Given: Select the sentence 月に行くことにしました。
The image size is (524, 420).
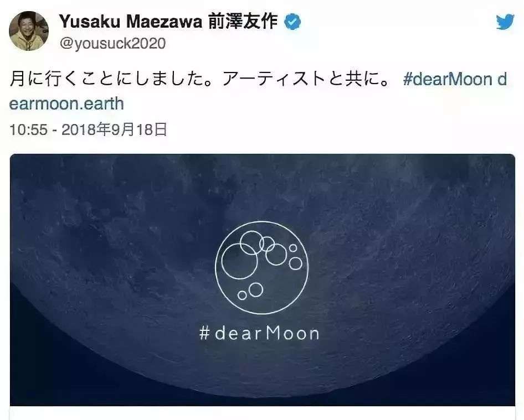Looking at the screenshot, I should tap(111, 80).
